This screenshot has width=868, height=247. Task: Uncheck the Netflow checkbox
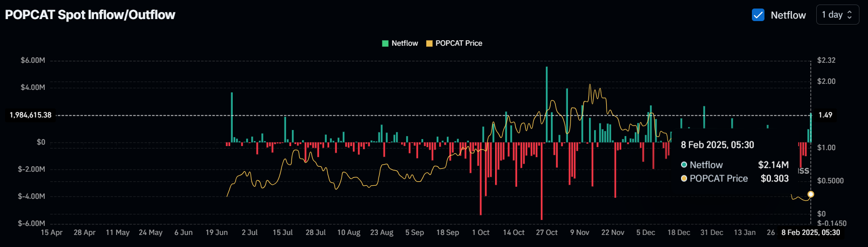point(758,15)
